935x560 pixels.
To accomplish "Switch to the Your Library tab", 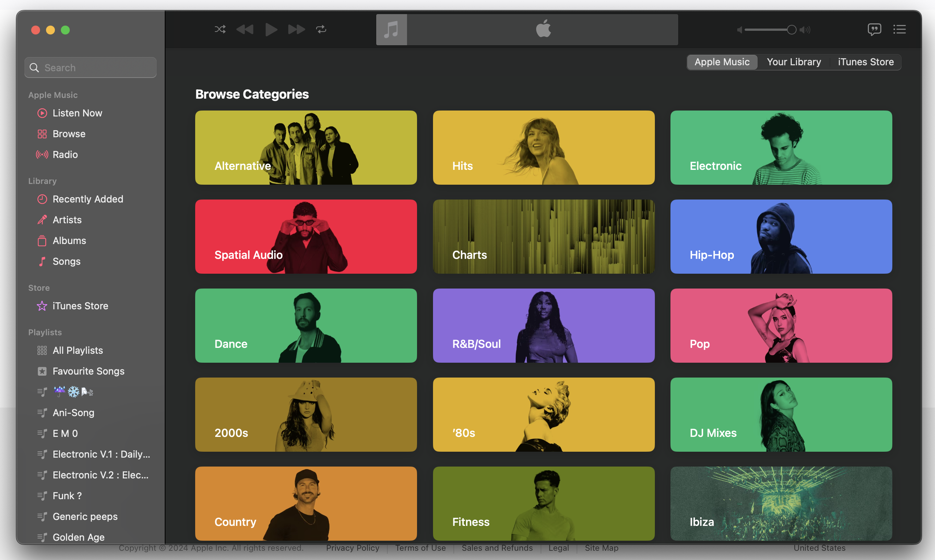I will pyautogui.click(x=793, y=62).
